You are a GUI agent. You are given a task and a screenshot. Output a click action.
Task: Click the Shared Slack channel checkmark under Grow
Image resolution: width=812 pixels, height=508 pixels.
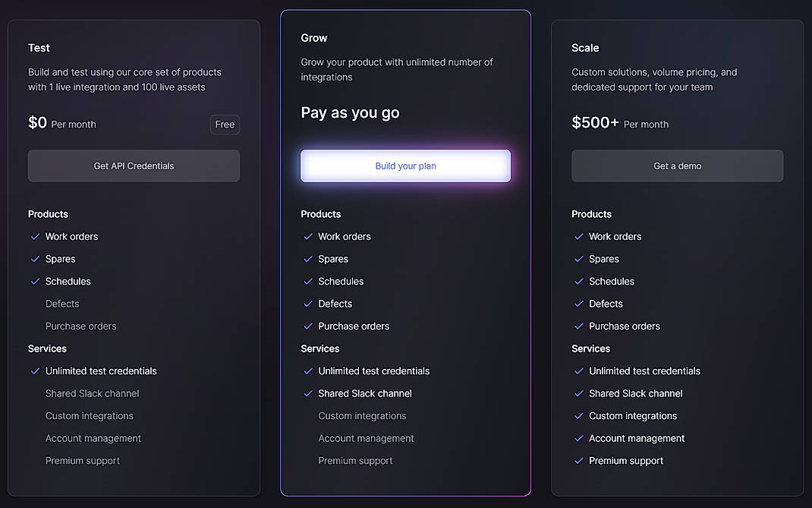click(308, 394)
